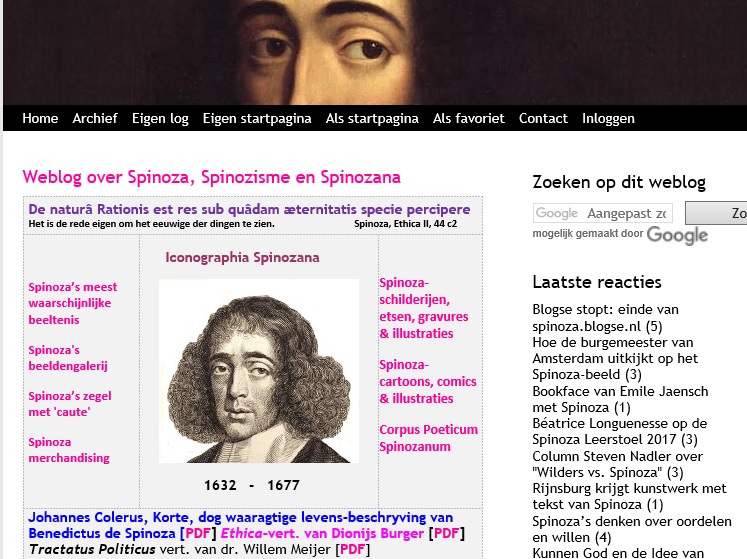Click the weblog title heading link
The image size is (747, 559).
[x=212, y=177]
